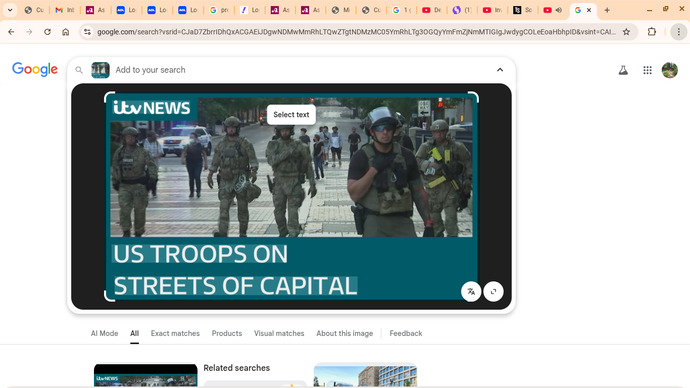Switch to the Google 'pre' tab

click(219, 10)
